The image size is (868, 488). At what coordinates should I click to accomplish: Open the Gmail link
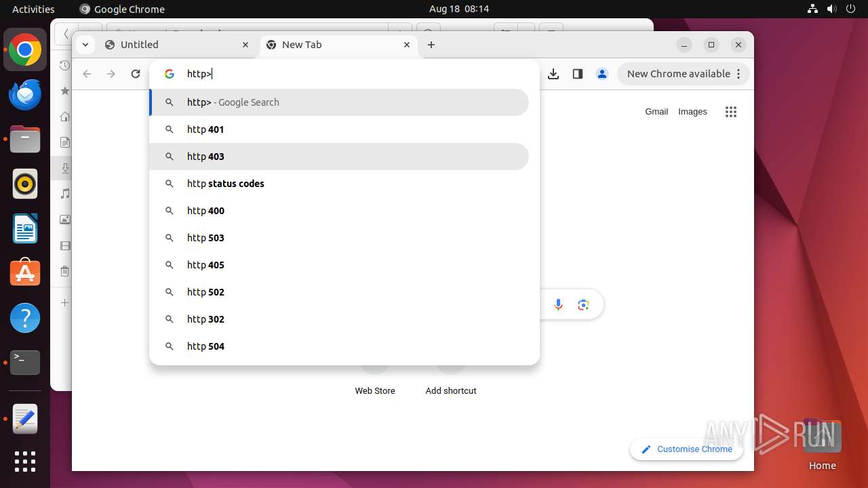656,112
